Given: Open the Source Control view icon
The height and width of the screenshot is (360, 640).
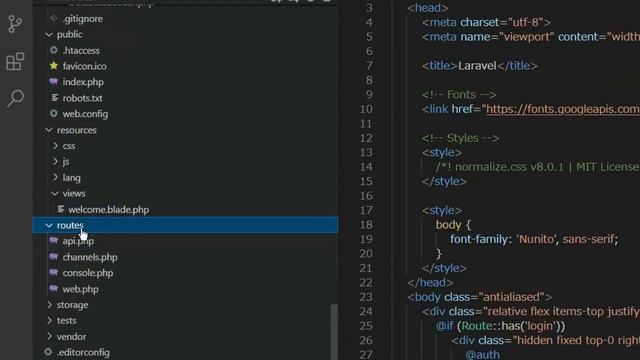Looking at the screenshot, I should 15,24.
